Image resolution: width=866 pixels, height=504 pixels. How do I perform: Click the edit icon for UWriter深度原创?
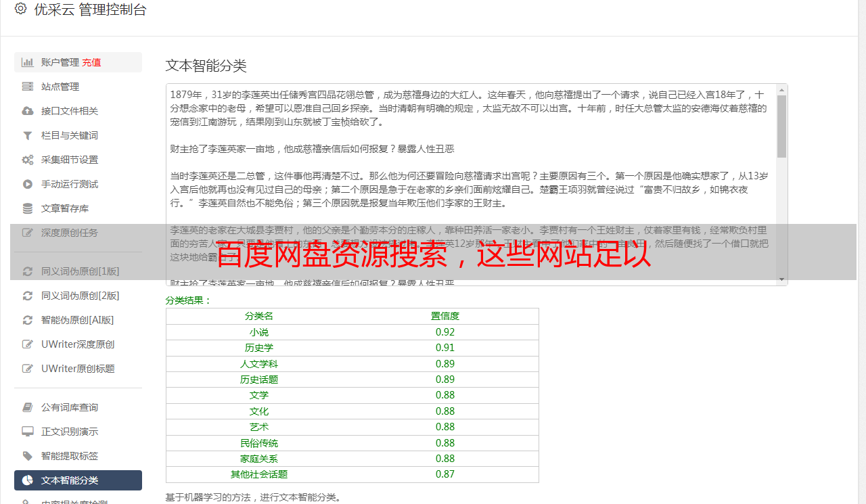click(28, 344)
